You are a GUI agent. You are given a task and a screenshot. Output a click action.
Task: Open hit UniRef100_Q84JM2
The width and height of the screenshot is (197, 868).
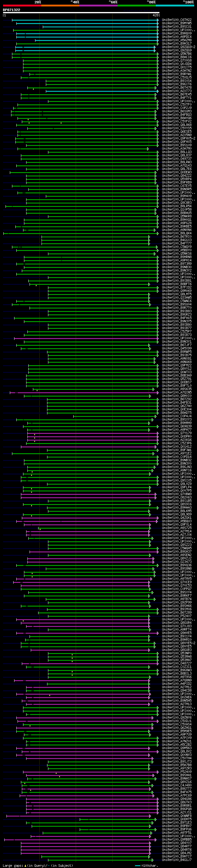click(176, 853)
